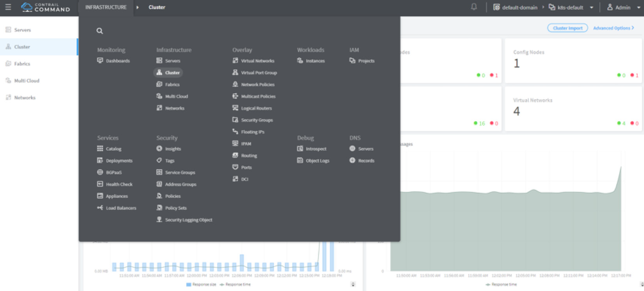Click the search magnifier icon in the menu
Image resolution: width=644 pixels, height=291 pixels.
100,31
